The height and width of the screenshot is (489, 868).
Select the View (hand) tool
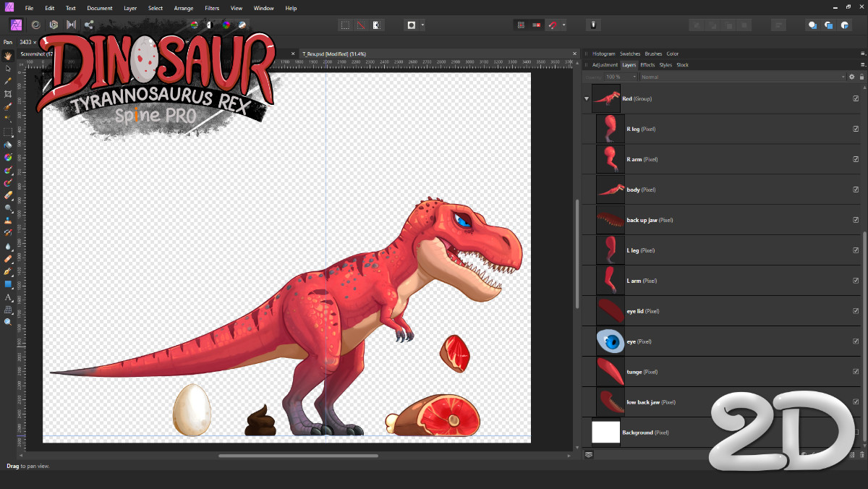8,56
